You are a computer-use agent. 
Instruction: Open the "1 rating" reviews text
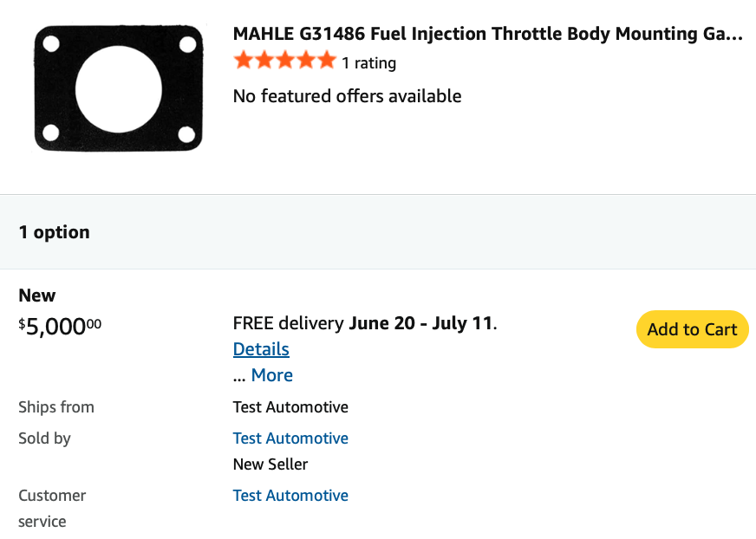[x=368, y=63]
